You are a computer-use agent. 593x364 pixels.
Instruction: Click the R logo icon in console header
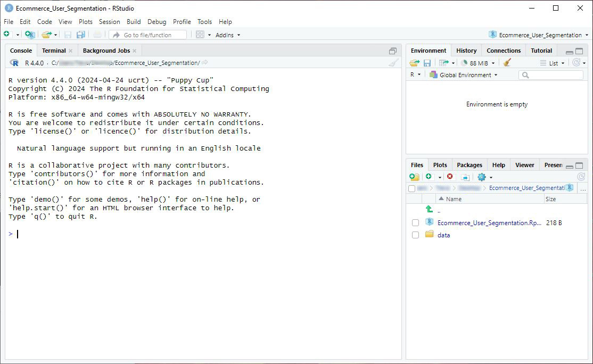click(14, 63)
